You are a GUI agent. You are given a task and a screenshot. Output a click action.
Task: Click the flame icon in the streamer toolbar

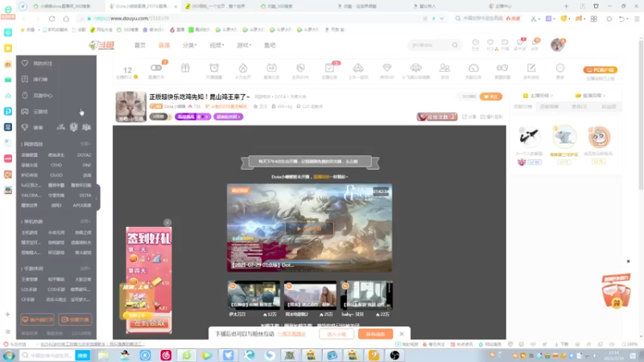tap(243, 68)
